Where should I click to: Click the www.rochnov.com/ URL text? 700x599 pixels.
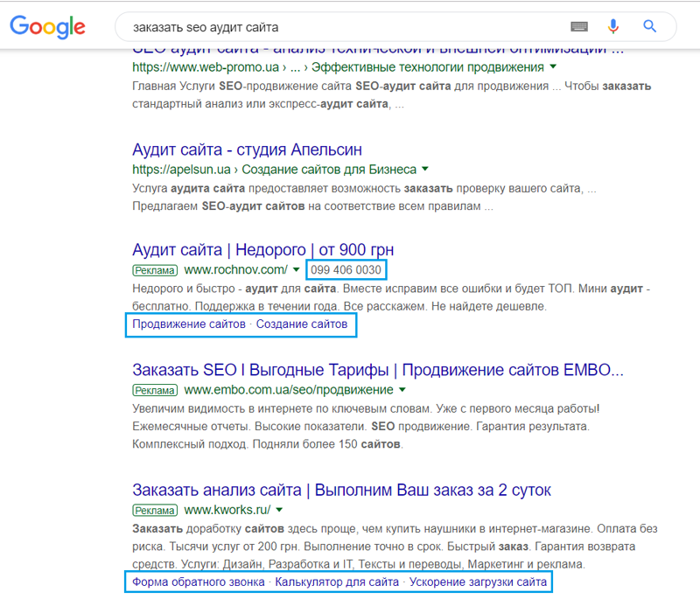pos(235,270)
